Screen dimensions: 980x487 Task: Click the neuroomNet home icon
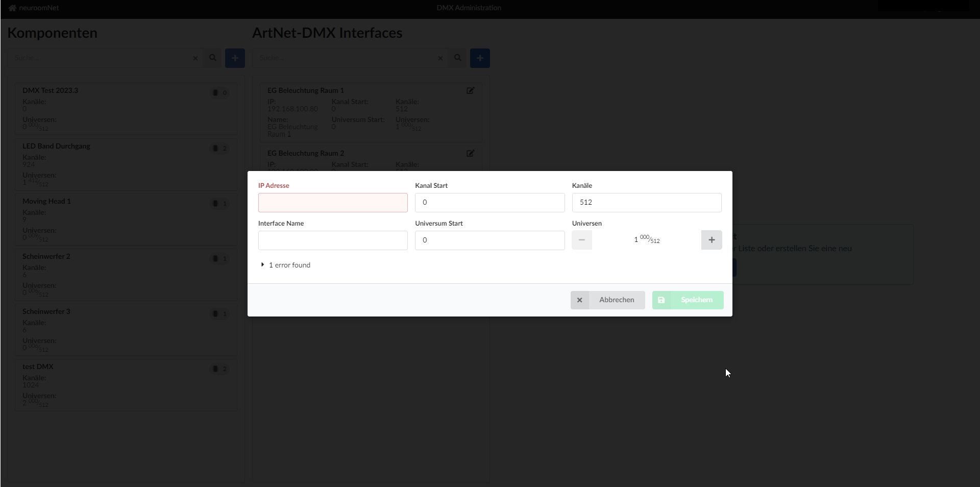(12, 8)
